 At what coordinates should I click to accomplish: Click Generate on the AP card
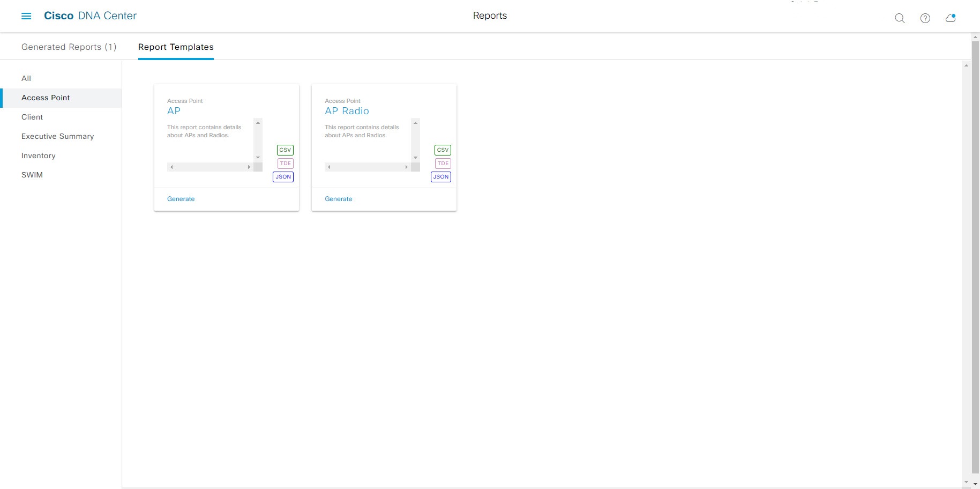click(181, 199)
